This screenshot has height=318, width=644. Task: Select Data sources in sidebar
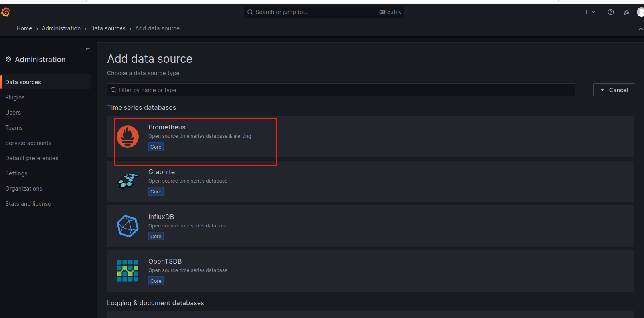click(x=45, y=82)
